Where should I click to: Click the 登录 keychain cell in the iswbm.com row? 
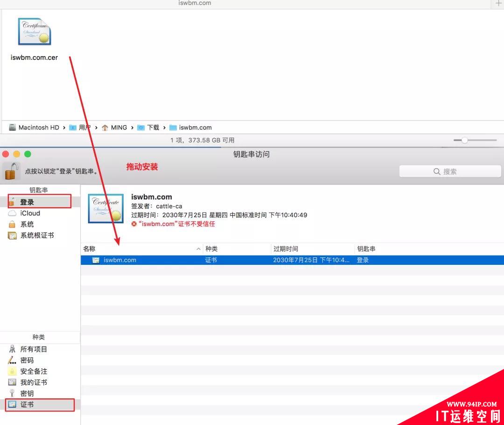[x=363, y=260]
